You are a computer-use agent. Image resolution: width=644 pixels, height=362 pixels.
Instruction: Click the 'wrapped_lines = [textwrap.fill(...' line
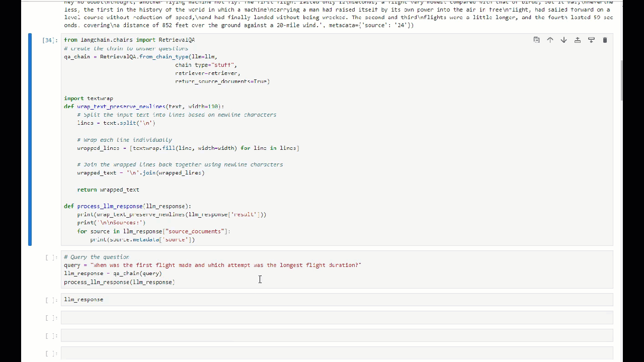tap(188, 148)
